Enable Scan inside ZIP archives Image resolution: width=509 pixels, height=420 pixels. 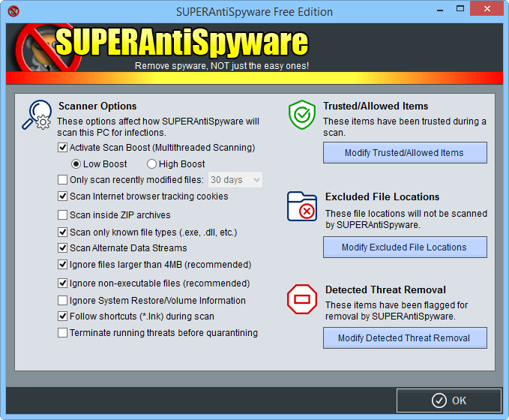click(62, 215)
